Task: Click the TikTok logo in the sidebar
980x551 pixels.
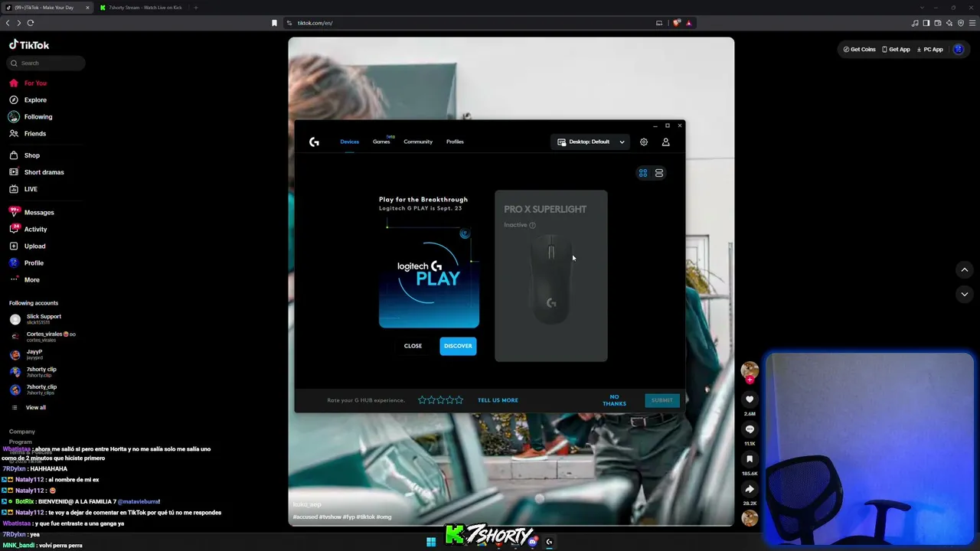Action: click(x=29, y=45)
